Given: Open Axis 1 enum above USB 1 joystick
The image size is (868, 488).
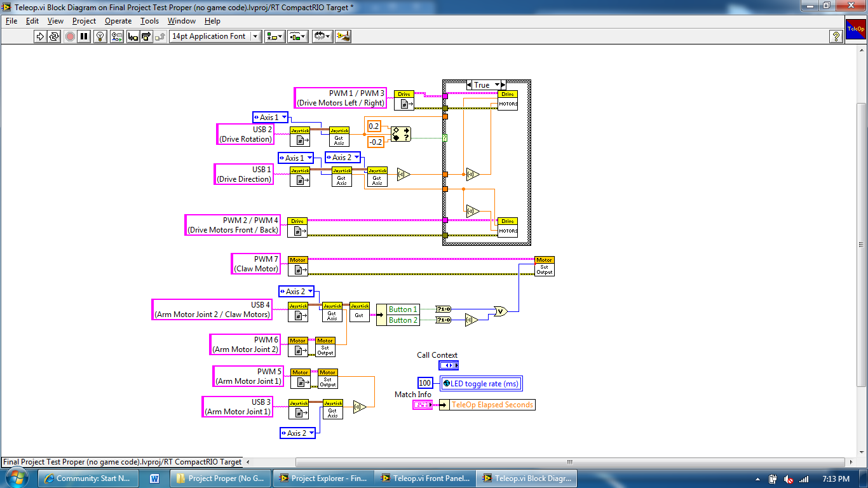Looking at the screenshot, I should click(295, 158).
